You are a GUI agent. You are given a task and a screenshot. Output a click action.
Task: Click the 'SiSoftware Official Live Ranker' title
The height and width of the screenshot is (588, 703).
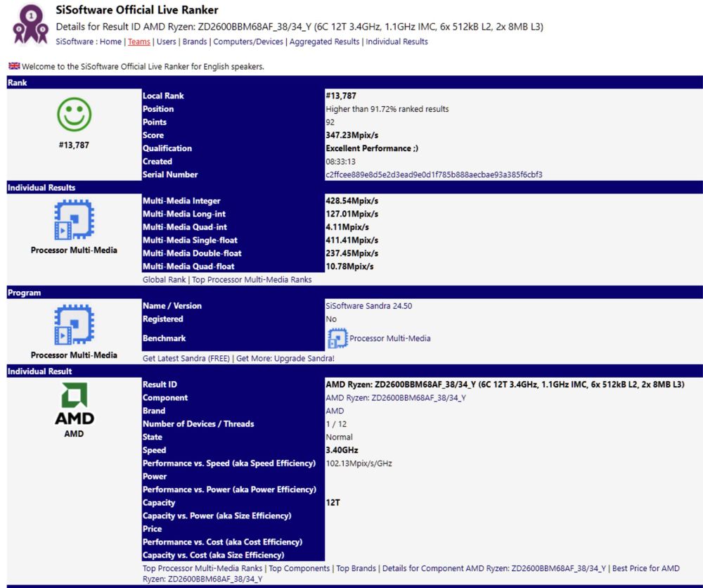click(137, 10)
